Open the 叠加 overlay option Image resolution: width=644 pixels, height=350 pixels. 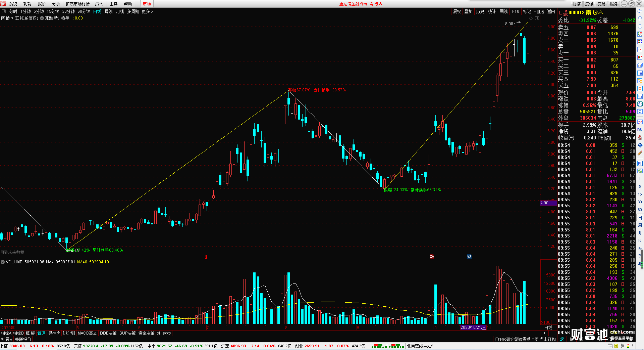(x=468, y=11)
